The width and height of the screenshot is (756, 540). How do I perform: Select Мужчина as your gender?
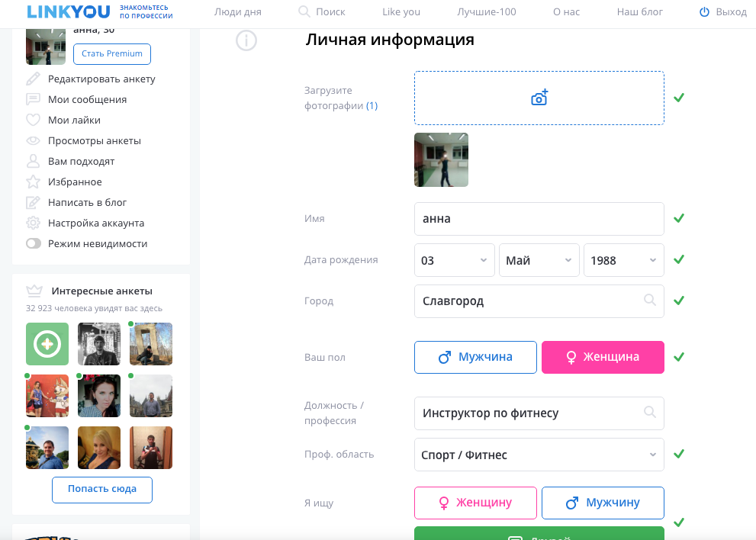pos(475,357)
